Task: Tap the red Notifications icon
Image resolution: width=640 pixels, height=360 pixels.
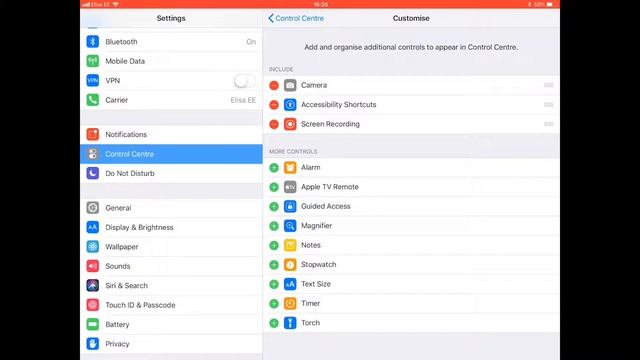Action: (x=93, y=134)
